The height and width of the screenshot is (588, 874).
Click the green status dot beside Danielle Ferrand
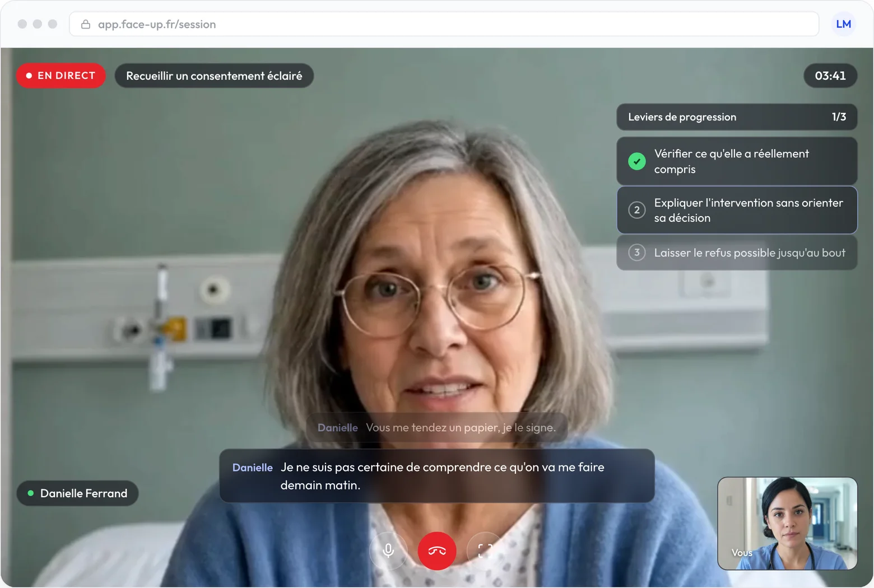(x=31, y=493)
